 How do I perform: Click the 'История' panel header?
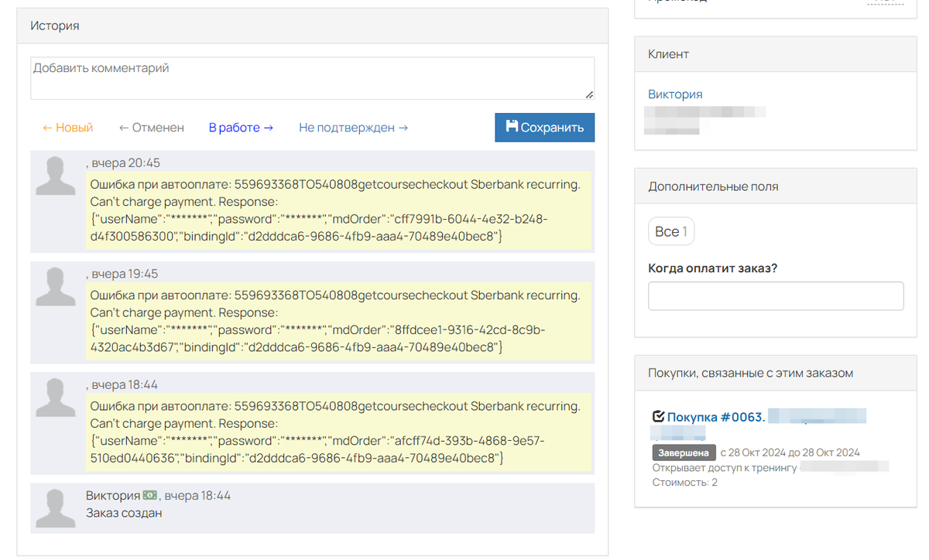[313, 26]
